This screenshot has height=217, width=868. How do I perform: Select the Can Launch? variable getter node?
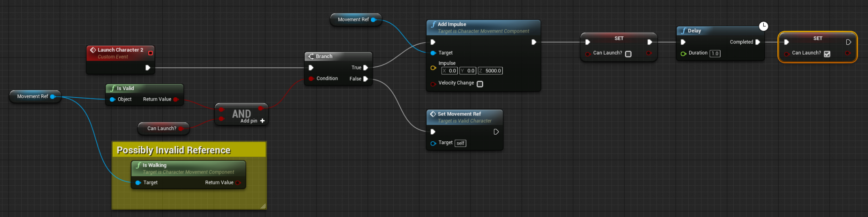pyautogui.click(x=163, y=129)
